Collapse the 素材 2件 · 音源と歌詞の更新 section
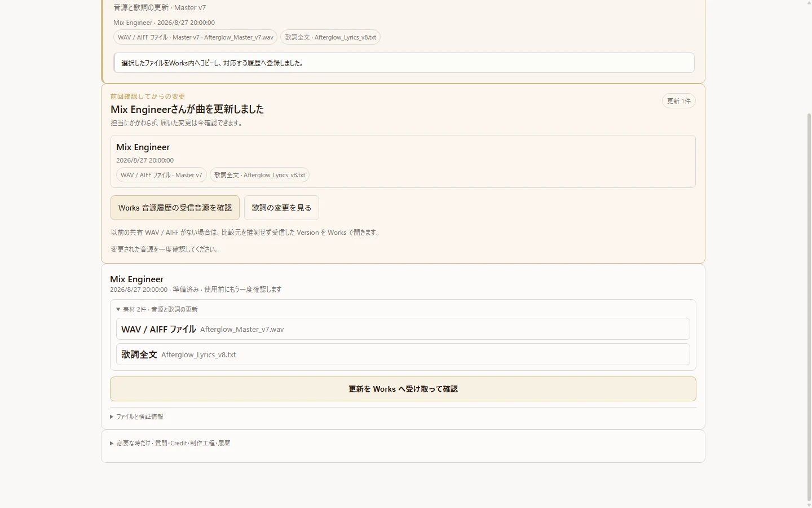 pyautogui.click(x=157, y=309)
